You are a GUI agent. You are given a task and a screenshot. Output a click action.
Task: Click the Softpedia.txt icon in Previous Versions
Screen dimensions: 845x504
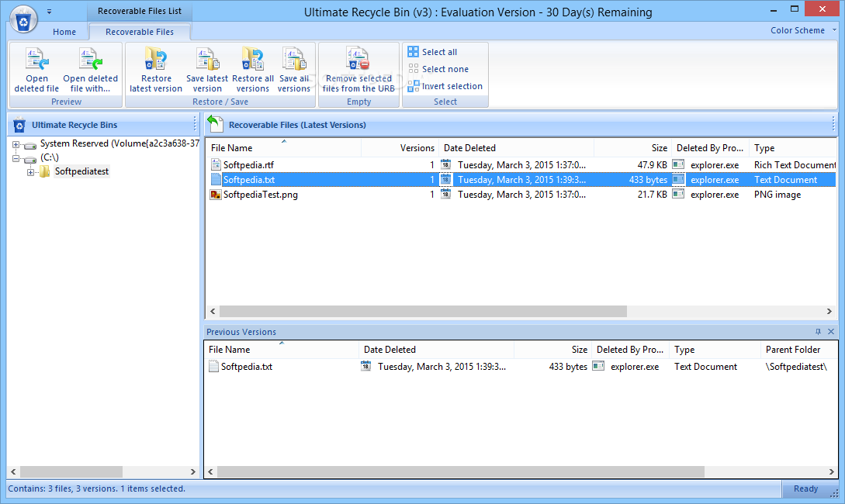(213, 367)
